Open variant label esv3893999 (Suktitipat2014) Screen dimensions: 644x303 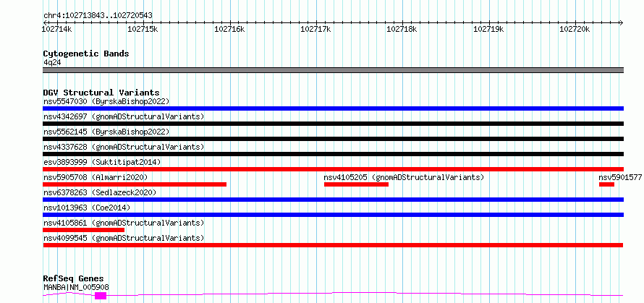point(102,162)
